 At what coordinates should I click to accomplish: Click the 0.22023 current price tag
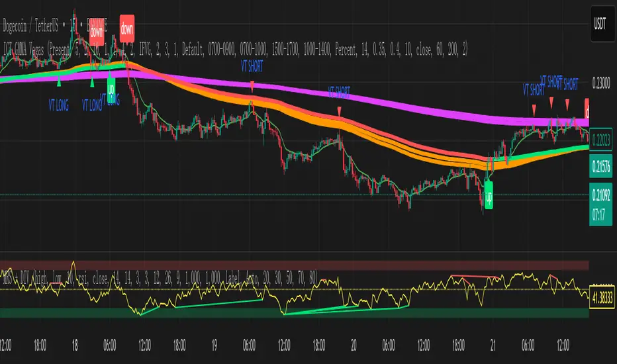click(601, 139)
